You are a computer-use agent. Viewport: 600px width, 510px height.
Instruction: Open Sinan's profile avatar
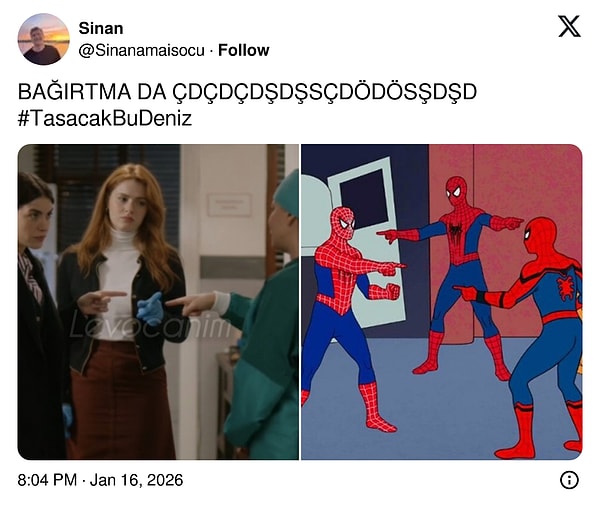click(44, 39)
